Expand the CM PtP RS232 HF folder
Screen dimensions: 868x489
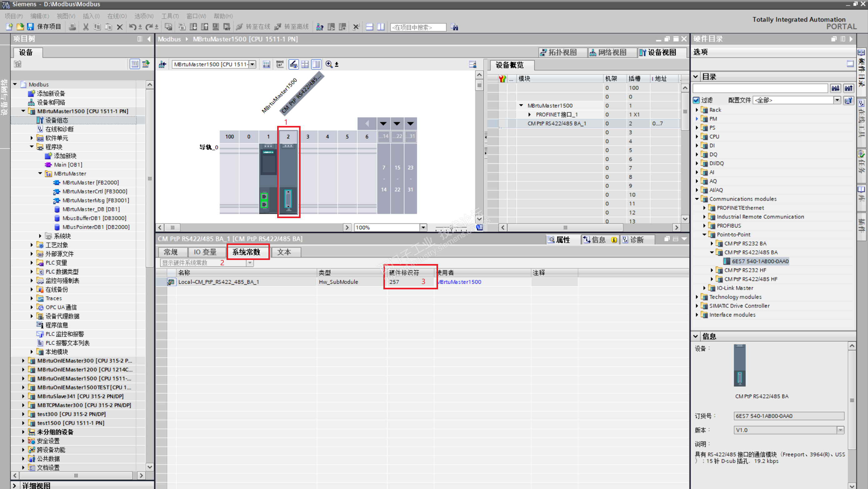coord(712,270)
